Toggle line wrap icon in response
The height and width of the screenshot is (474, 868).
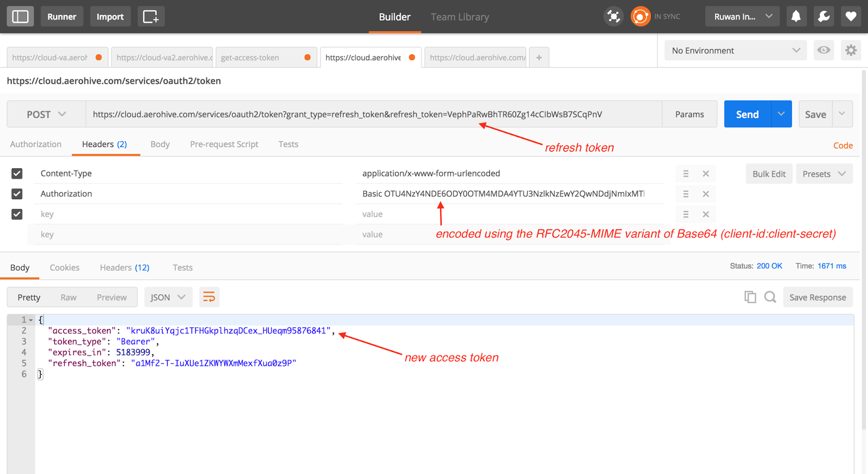pyautogui.click(x=209, y=297)
